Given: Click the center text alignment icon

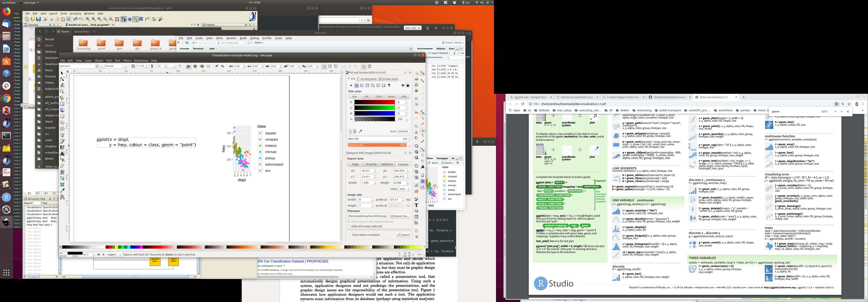Looking at the screenshot, I should [195, 66].
